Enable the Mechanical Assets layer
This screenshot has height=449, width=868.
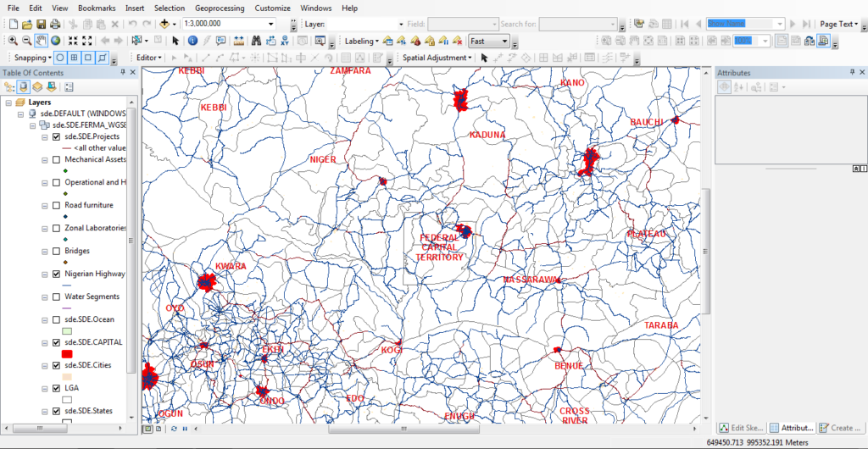point(56,159)
